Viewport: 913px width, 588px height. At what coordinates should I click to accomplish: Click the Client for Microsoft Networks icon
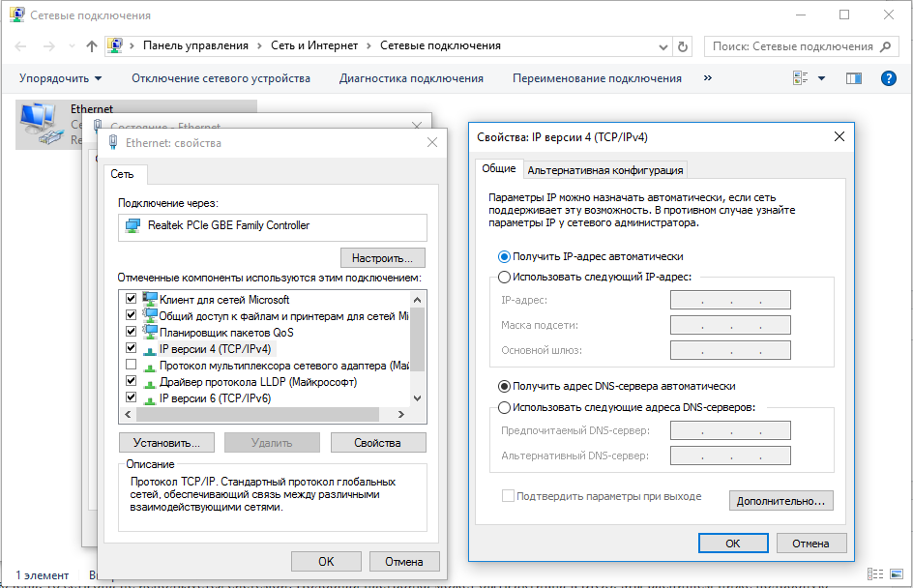150,299
